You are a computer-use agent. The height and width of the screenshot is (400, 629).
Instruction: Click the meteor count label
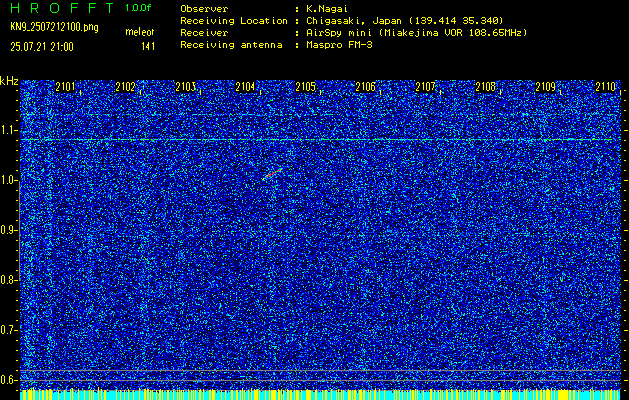(140, 32)
